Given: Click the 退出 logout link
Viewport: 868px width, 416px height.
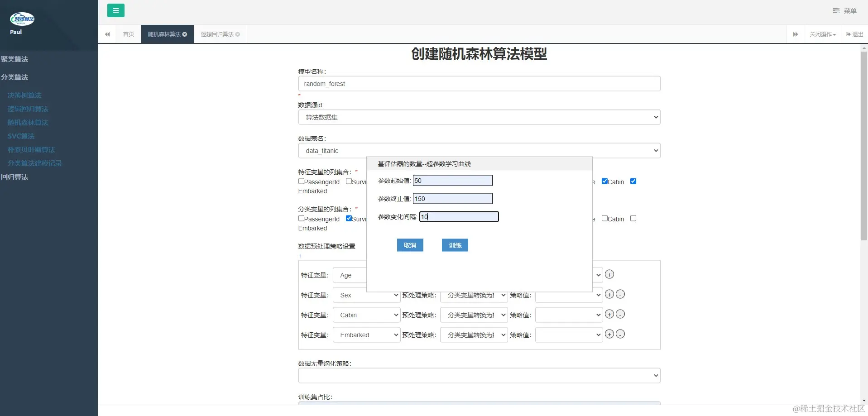Looking at the screenshot, I should 854,34.
